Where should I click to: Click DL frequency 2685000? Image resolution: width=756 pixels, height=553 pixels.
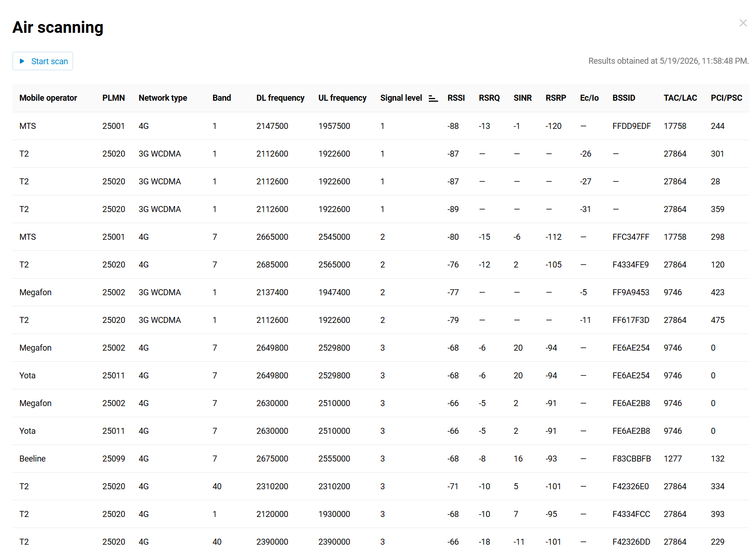272,265
